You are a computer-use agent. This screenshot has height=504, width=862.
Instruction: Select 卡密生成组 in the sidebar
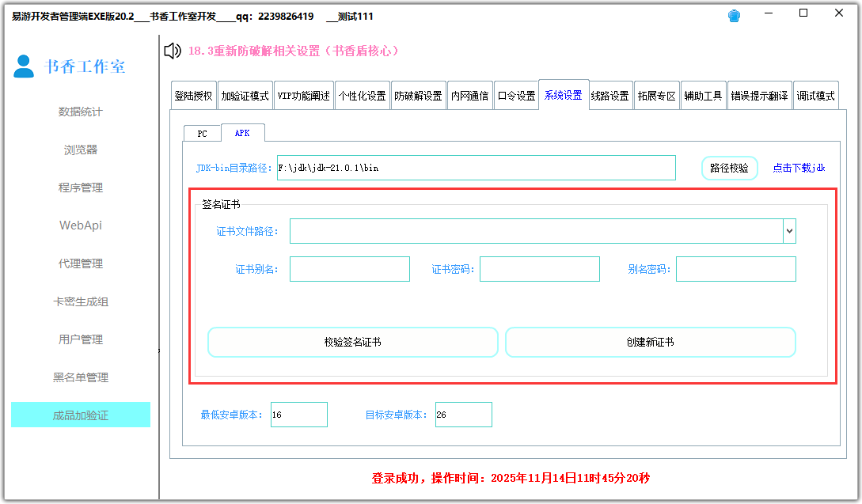coord(80,301)
